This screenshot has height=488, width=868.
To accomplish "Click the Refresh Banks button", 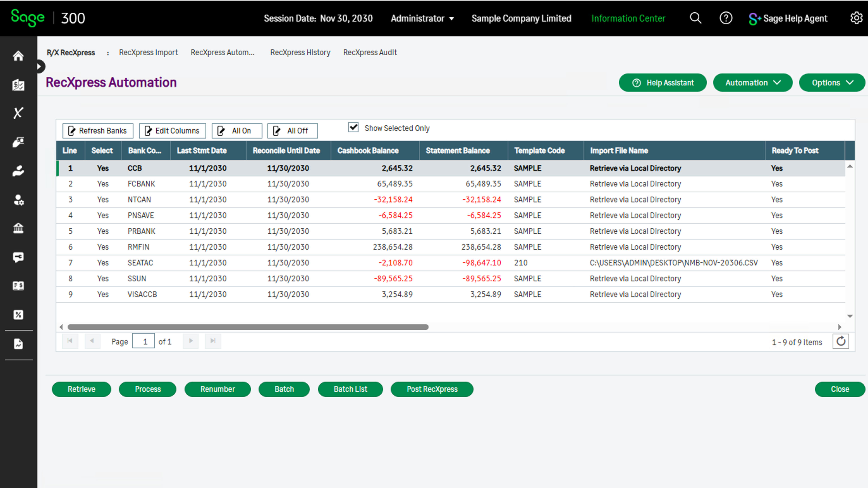I will [x=98, y=131].
